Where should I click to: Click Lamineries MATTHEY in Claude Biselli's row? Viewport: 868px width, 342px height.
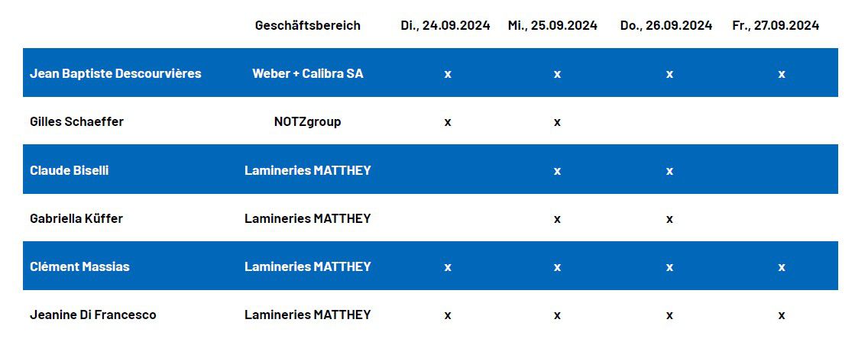point(308,170)
